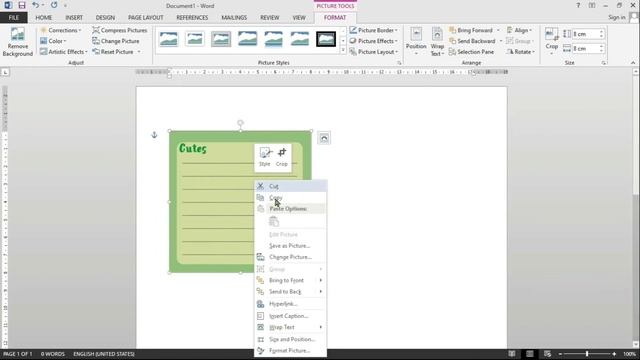Open the Picture Border dropdown
Screen dimensions: 640x360
pyautogui.click(x=373, y=30)
